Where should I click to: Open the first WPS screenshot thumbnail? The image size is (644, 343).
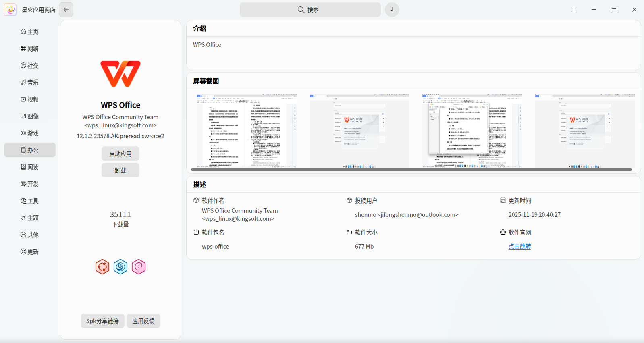point(247,131)
